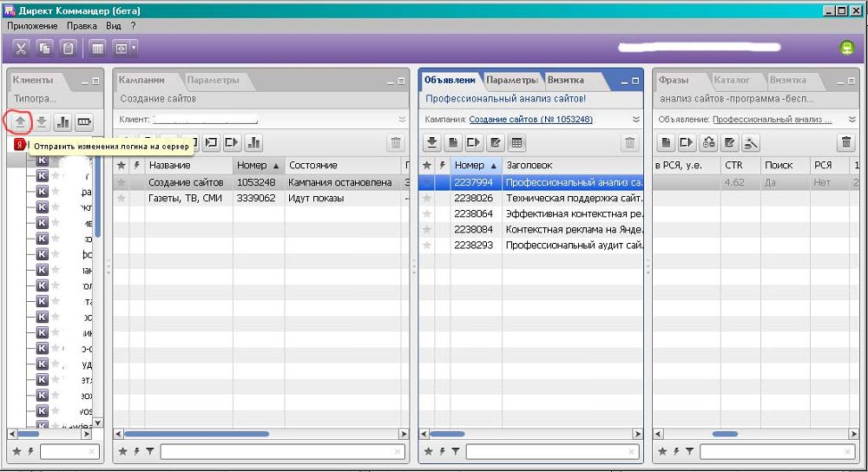868x472 pixels.
Task: Click the connection status icon at top right
Action: pos(846,49)
